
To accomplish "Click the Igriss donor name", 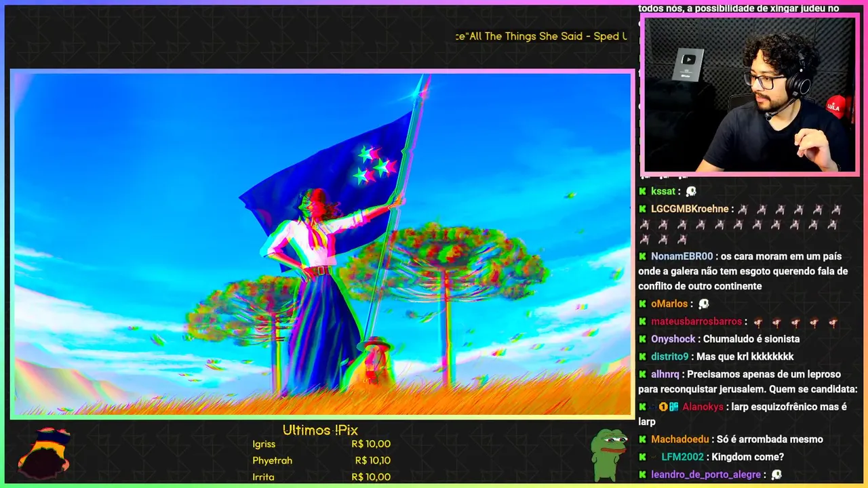I will [x=264, y=444].
